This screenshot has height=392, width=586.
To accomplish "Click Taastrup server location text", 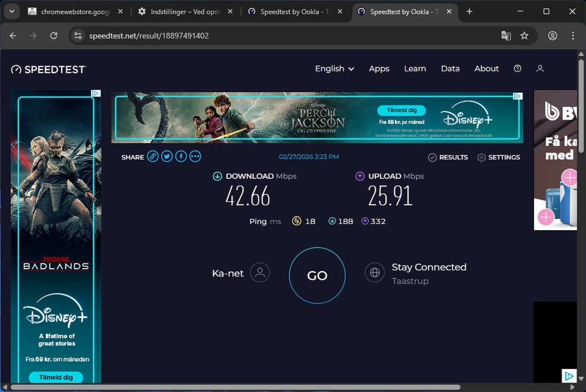I will click(410, 281).
